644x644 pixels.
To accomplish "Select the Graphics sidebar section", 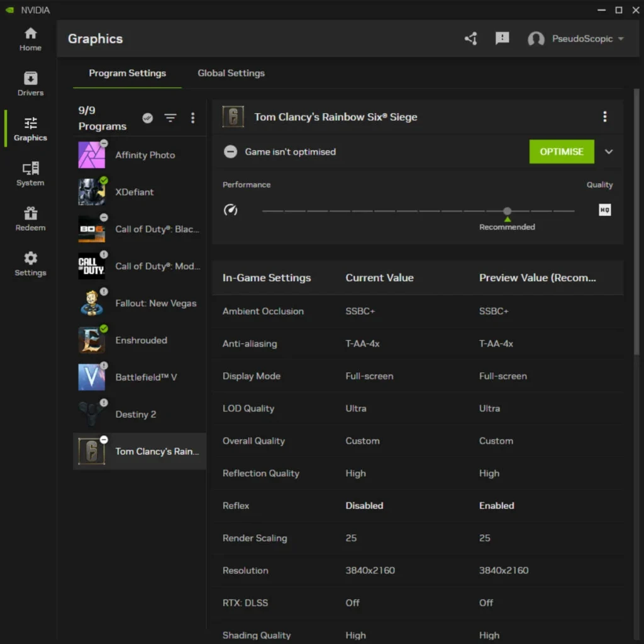I will point(30,129).
